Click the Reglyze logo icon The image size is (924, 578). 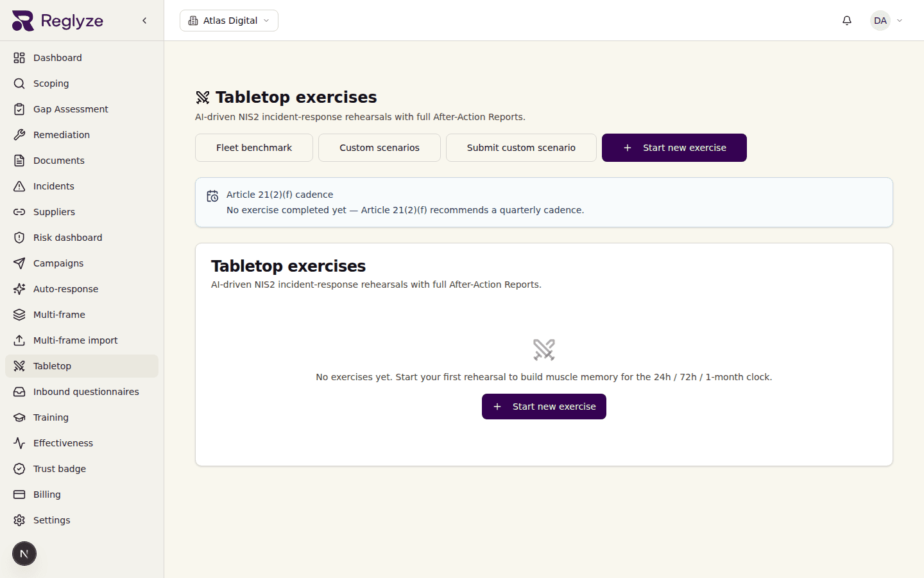pyautogui.click(x=23, y=21)
